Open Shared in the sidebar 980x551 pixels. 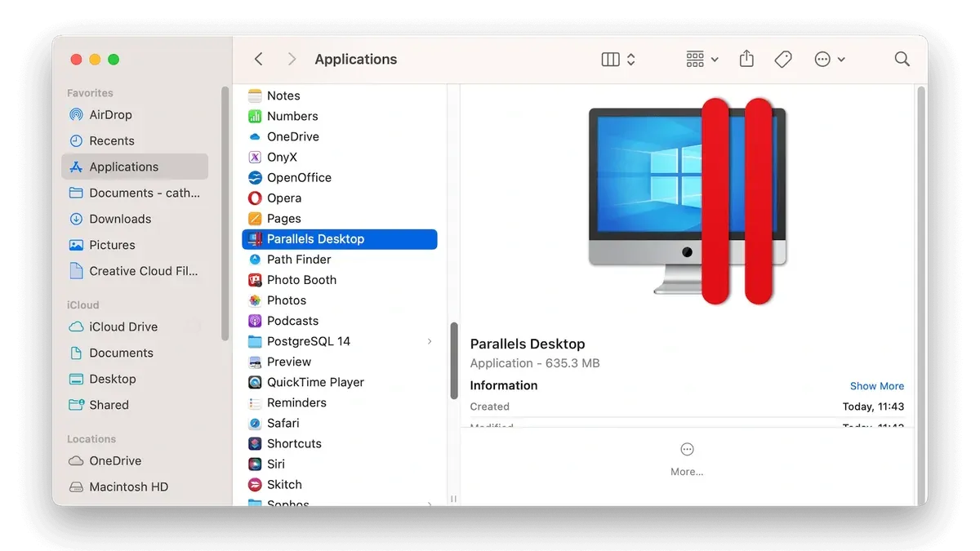tap(135, 405)
